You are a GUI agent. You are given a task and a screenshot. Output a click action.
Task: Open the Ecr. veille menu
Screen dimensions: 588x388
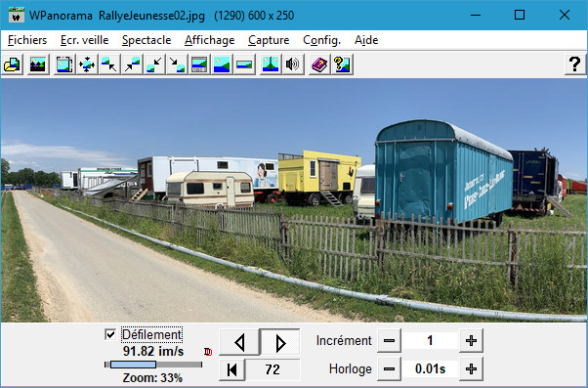click(84, 40)
